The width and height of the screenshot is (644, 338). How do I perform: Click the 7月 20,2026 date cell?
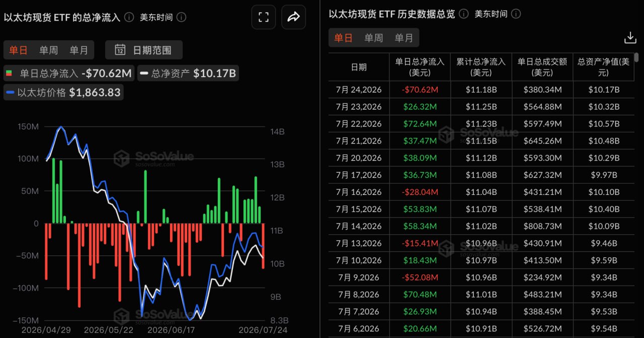tap(359, 158)
